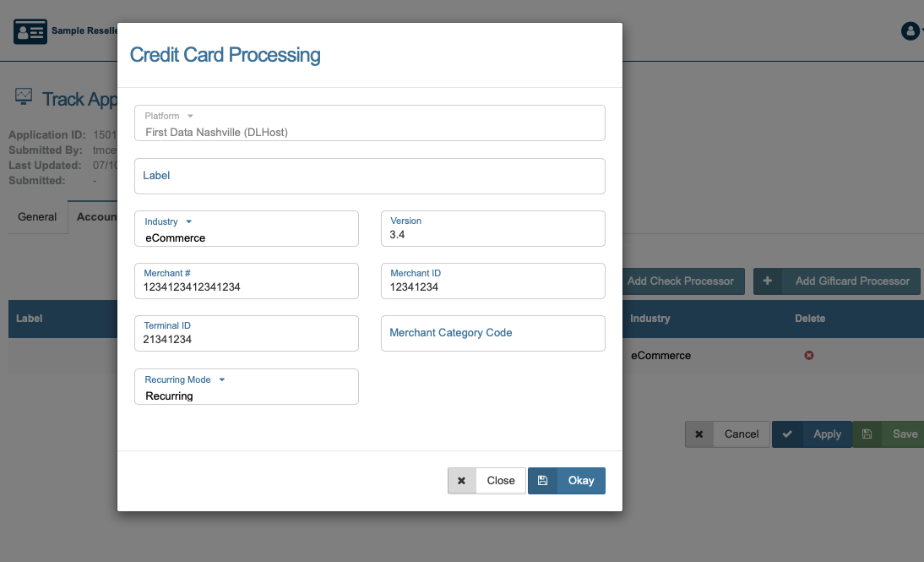Click the reseller ID card logo icon
Screen dimensions: 924x562
click(30, 31)
